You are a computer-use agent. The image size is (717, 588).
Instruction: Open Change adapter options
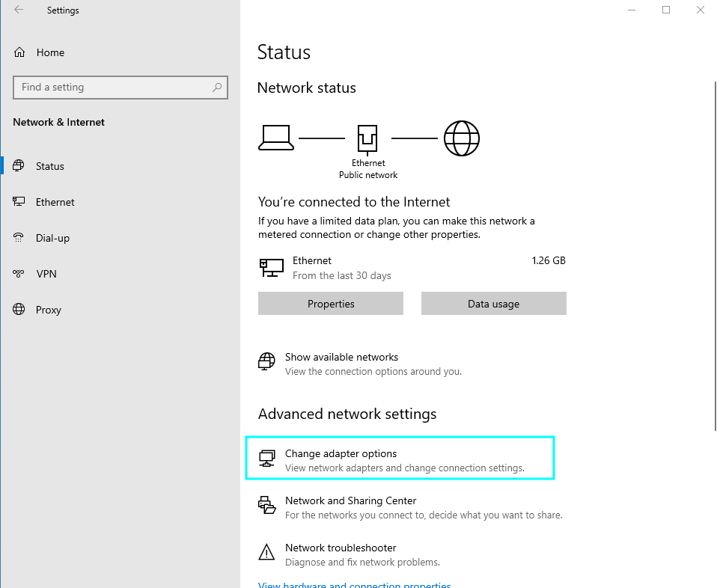(x=400, y=458)
